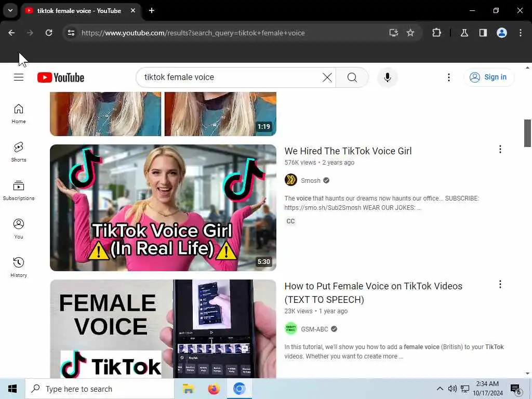Open Smosh channel avatar
The image size is (532, 399).
(x=291, y=180)
